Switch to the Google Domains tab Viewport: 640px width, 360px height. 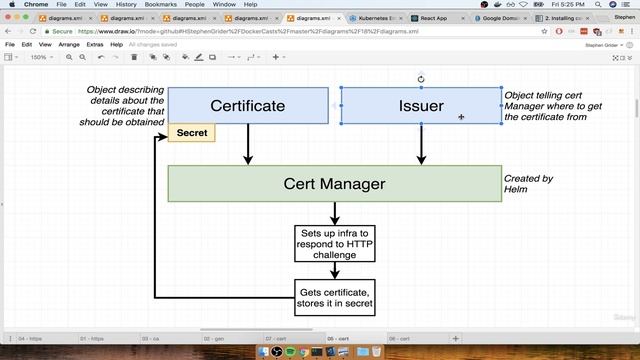[499, 18]
